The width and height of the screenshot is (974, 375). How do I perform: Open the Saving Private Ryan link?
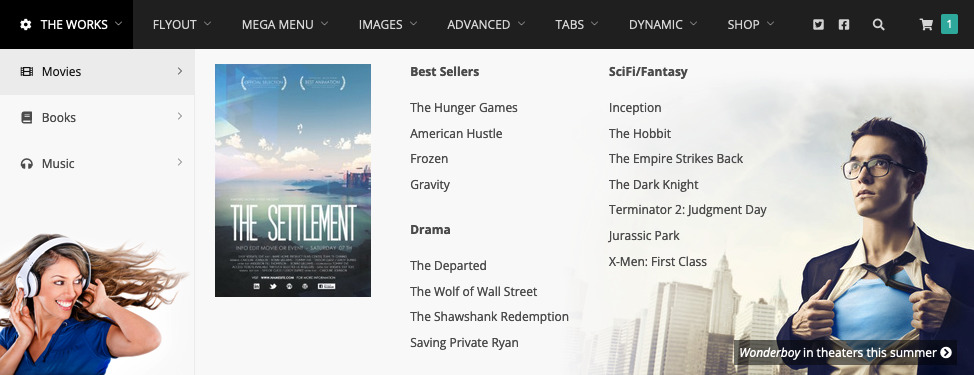click(464, 343)
